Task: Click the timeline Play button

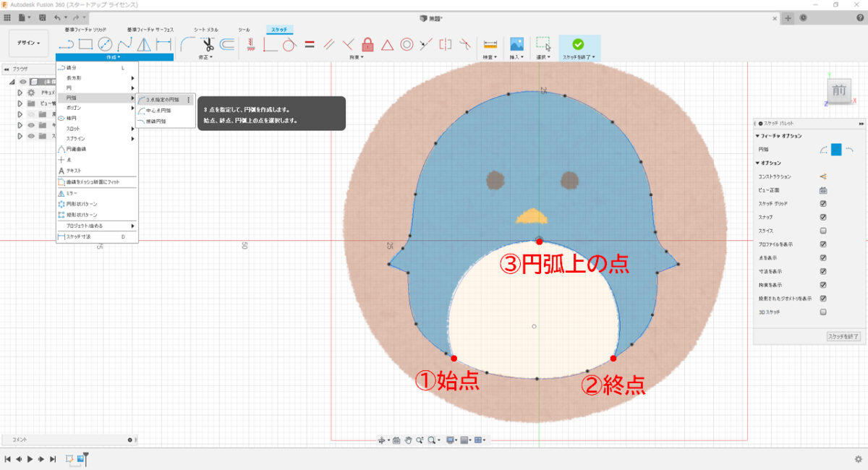Action: pyautogui.click(x=30, y=459)
